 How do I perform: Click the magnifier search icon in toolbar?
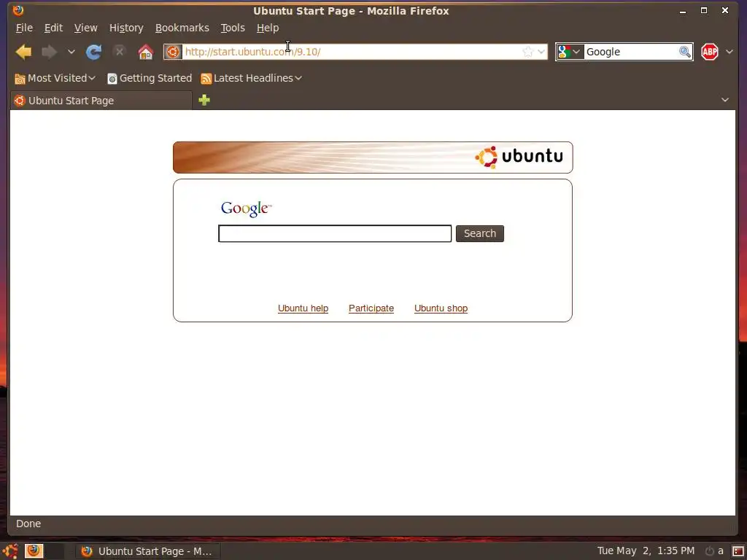(684, 52)
